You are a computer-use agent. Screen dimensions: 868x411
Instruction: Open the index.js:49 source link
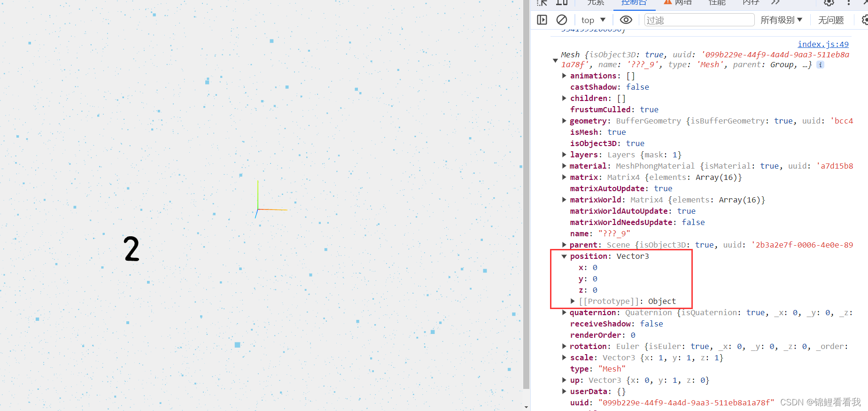823,44
